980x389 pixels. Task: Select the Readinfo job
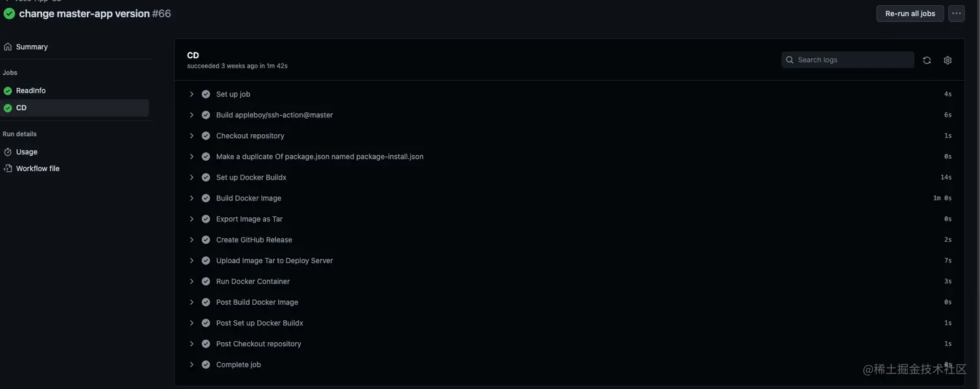click(75, 91)
